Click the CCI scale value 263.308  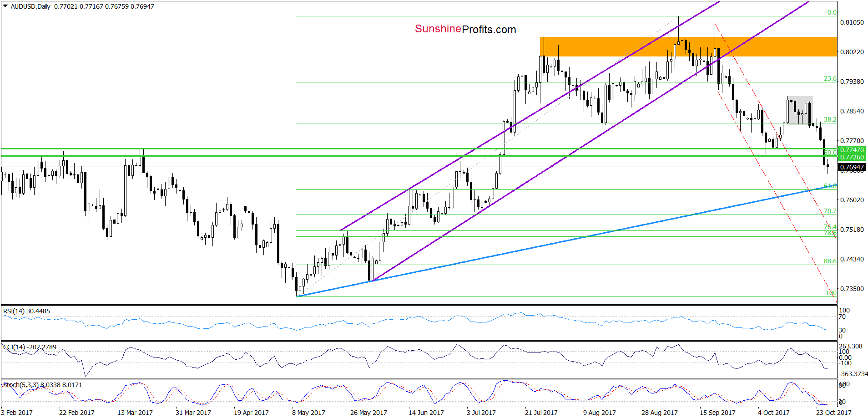[x=851, y=346]
